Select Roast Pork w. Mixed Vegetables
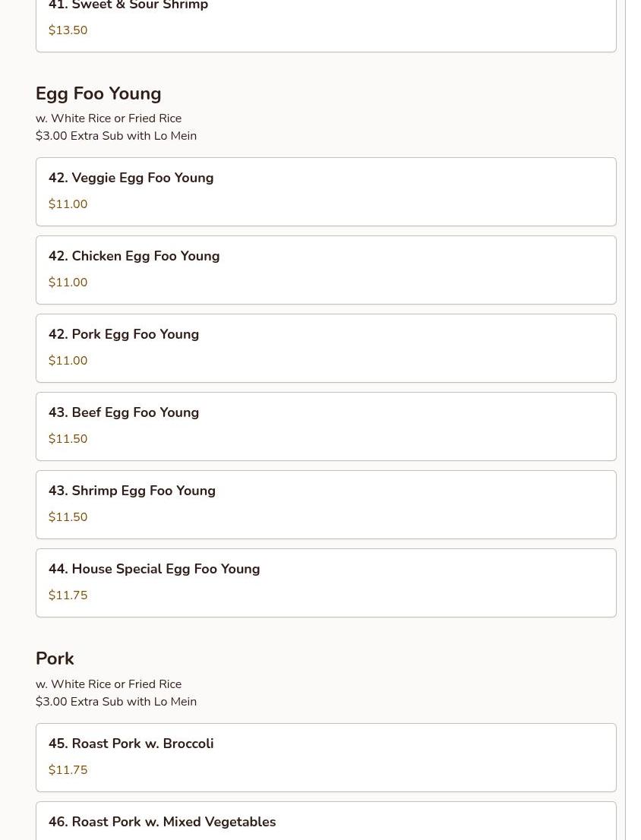Image resolution: width=641 pixels, height=840 pixels. (x=325, y=822)
